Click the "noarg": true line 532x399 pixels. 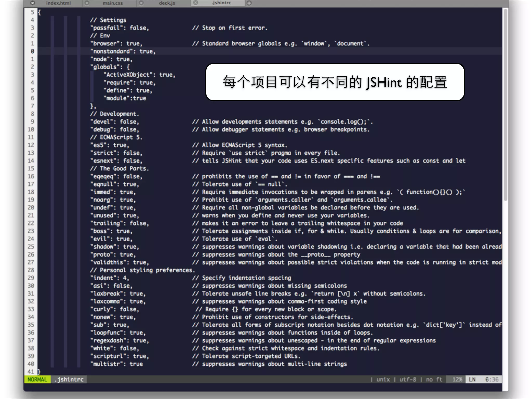[x=113, y=200]
